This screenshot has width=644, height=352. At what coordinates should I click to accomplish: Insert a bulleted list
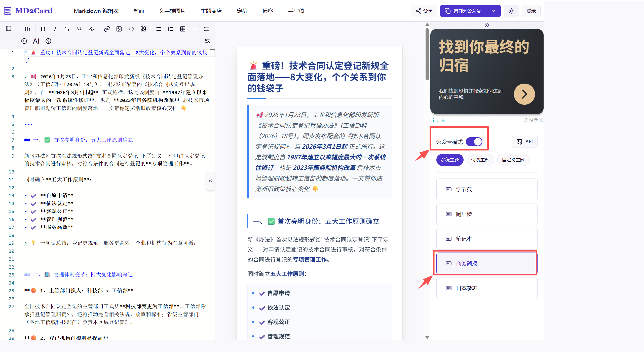click(159, 29)
